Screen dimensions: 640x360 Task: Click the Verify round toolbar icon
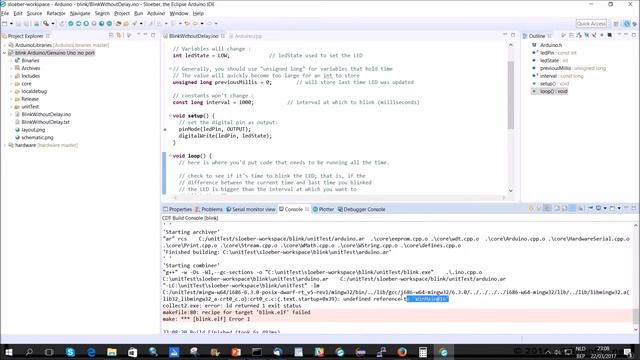(71, 24)
